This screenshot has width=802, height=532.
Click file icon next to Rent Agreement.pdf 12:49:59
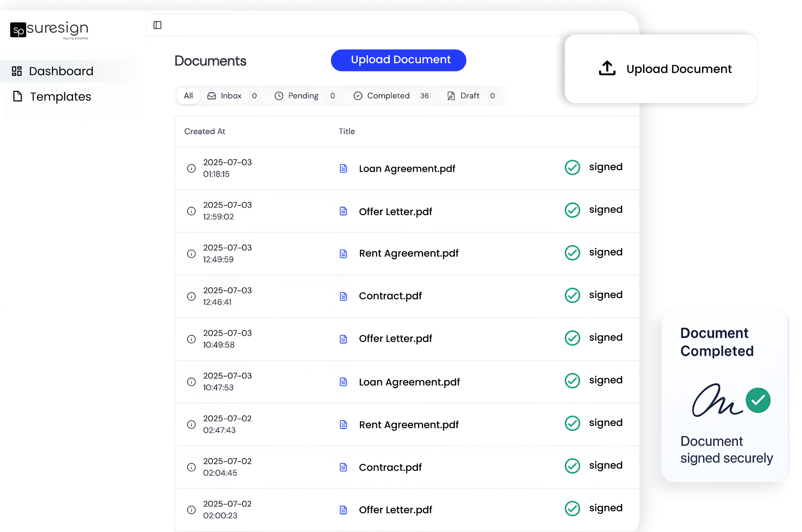click(343, 254)
